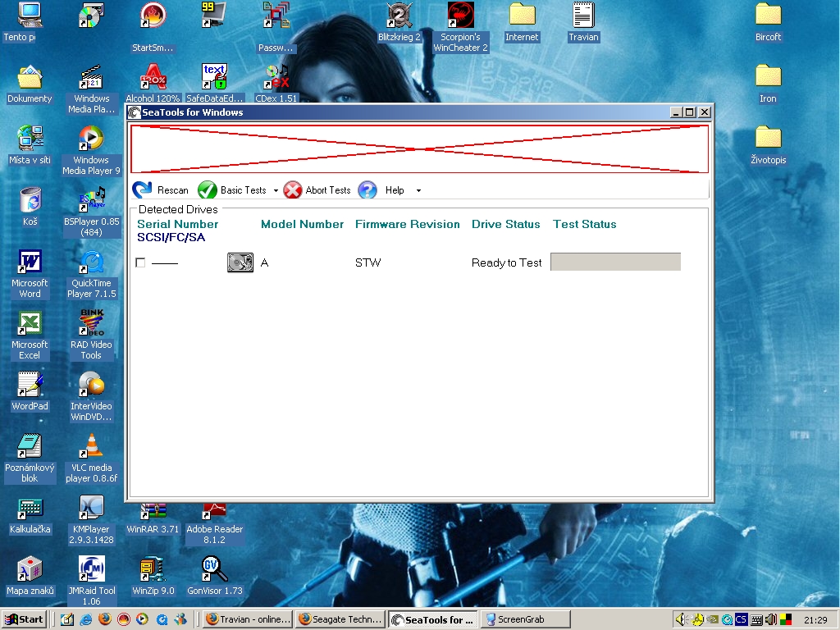The image size is (840, 630).
Task: Click the CS language indicator in tray
Action: [741, 620]
